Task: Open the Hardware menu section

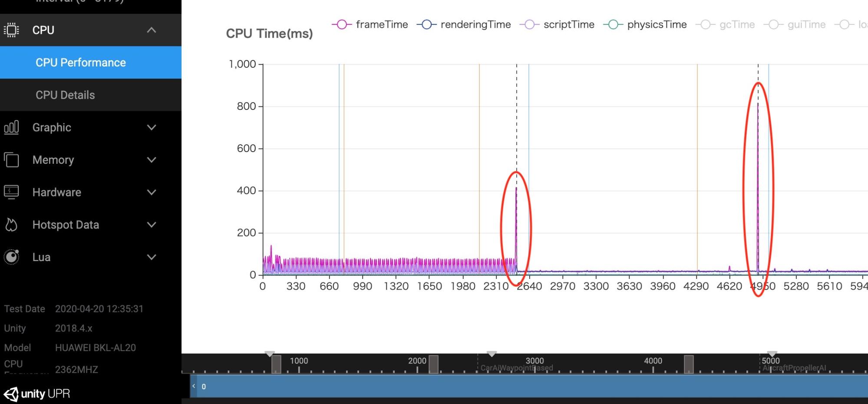Action: coord(91,192)
